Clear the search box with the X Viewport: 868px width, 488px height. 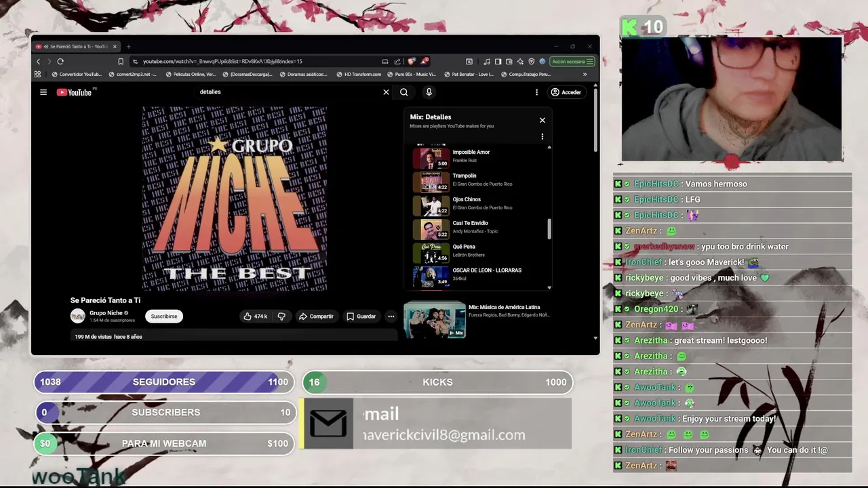tap(386, 92)
